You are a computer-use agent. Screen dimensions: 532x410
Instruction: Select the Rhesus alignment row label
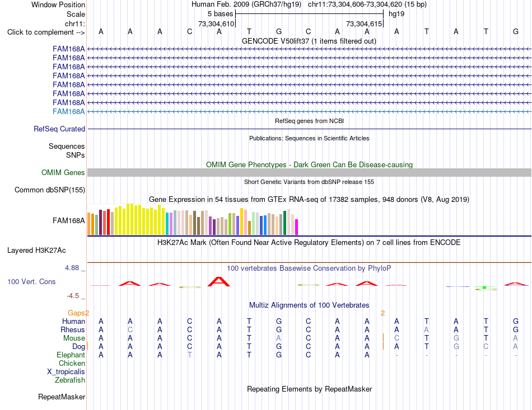(73, 329)
